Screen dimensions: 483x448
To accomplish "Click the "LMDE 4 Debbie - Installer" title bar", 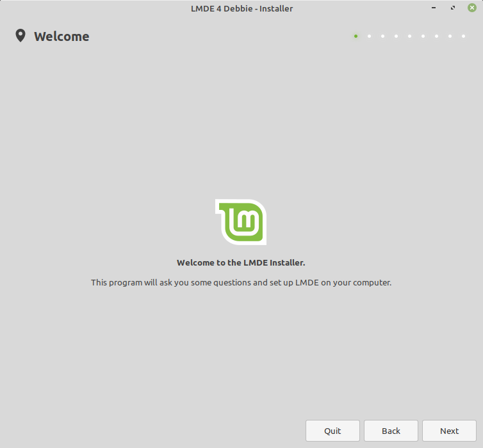I will [241, 8].
